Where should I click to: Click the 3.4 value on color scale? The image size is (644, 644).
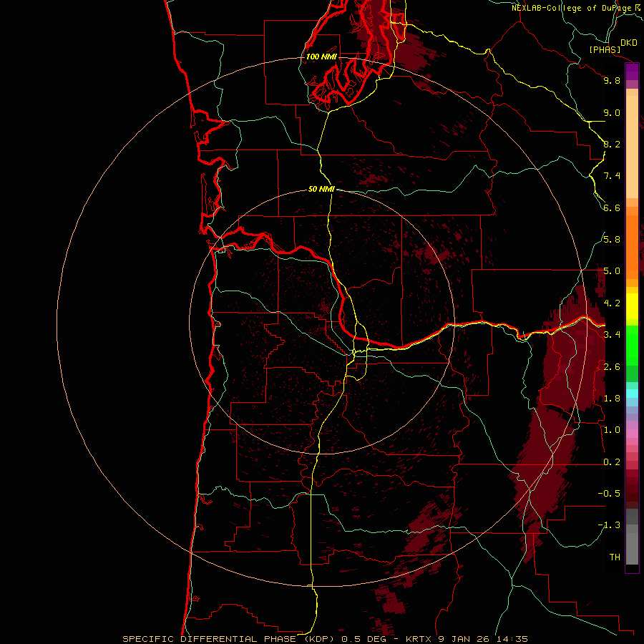[612, 335]
